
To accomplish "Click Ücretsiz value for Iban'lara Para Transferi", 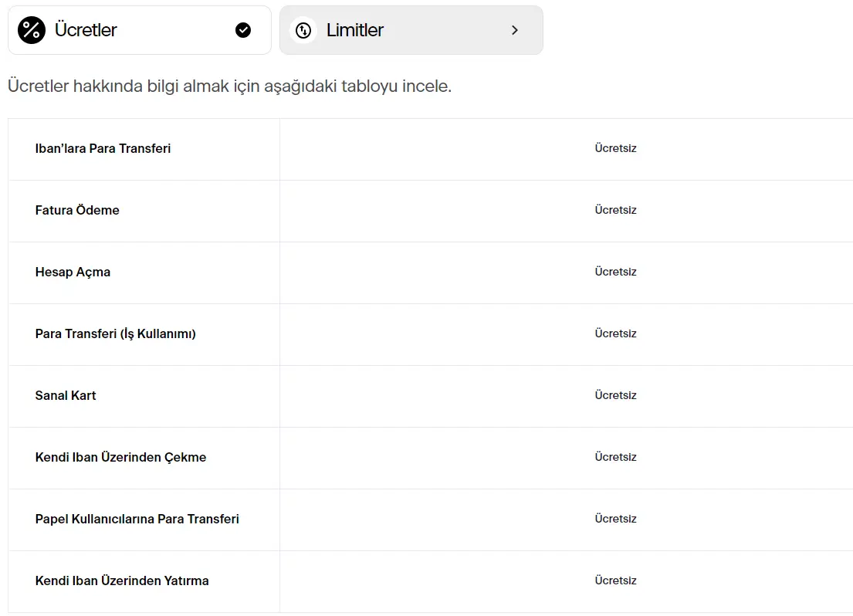I will (x=615, y=148).
